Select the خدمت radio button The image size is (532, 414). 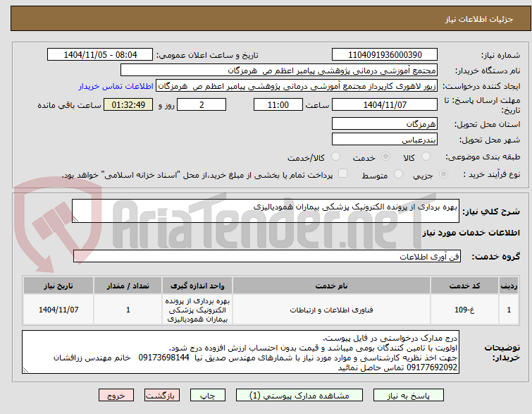385,157
